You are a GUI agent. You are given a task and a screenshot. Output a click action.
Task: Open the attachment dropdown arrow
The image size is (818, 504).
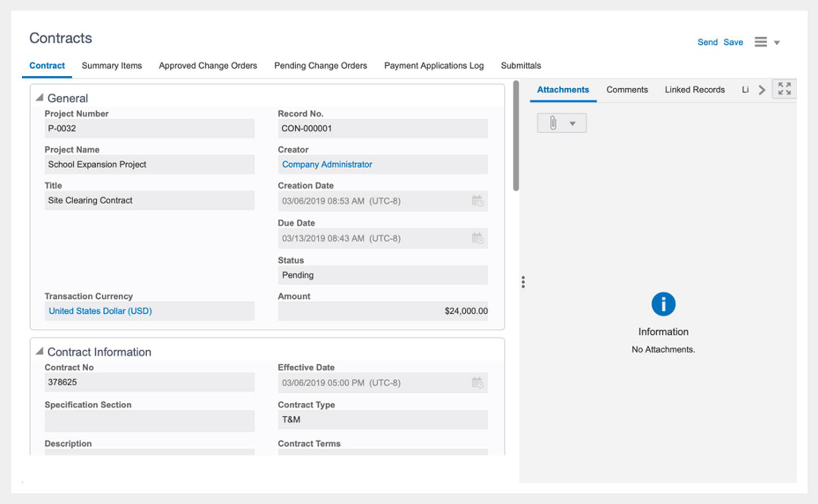(572, 124)
